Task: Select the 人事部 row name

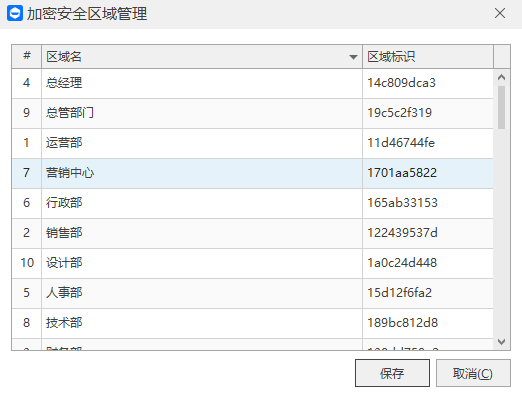Action: point(64,293)
